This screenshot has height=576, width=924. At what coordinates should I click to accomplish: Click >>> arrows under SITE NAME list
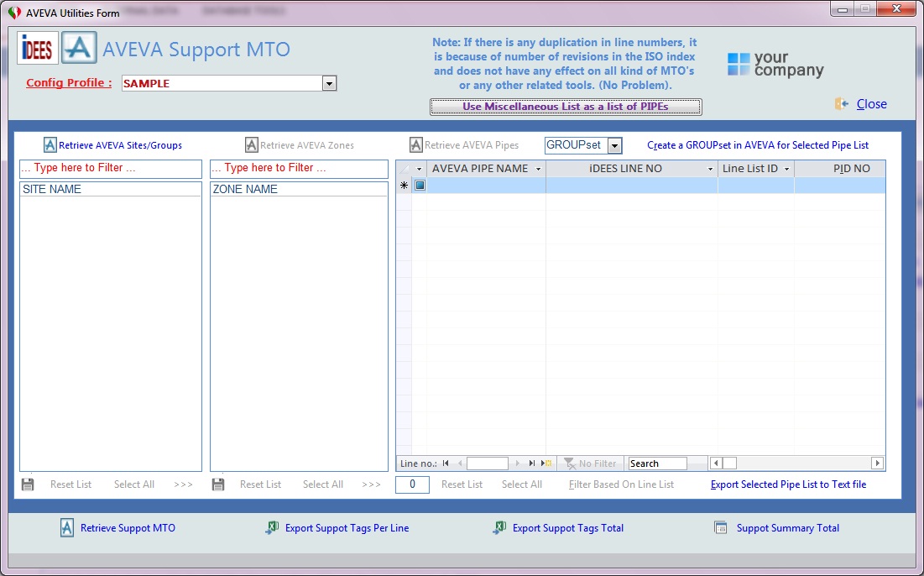183,484
